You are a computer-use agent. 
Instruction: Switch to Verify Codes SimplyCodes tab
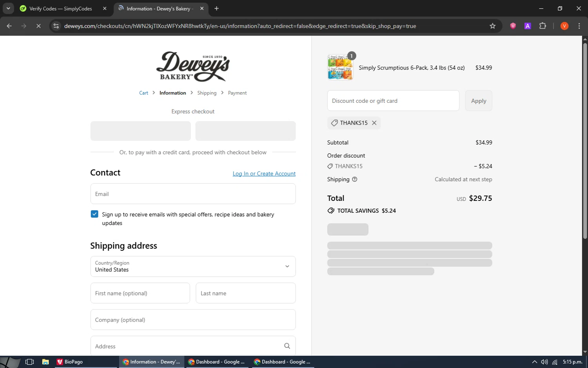pos(60,9)
